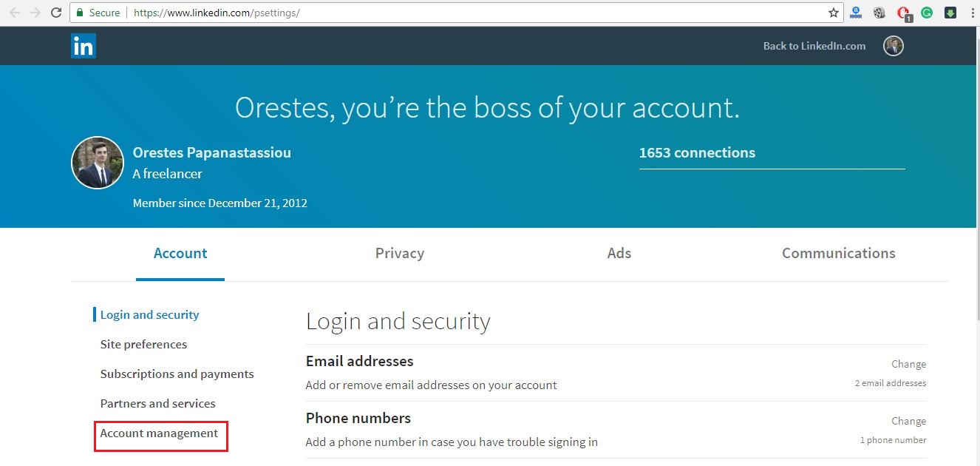
Task: Switch to the Privacy tab
Action: 400,253
